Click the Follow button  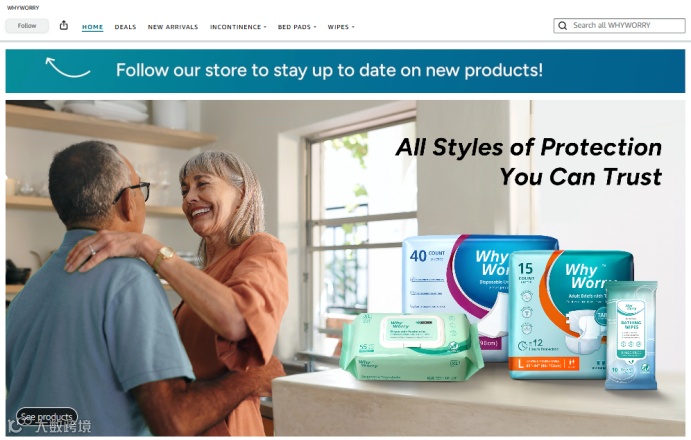pyautogui.click(x=27, y=26)
